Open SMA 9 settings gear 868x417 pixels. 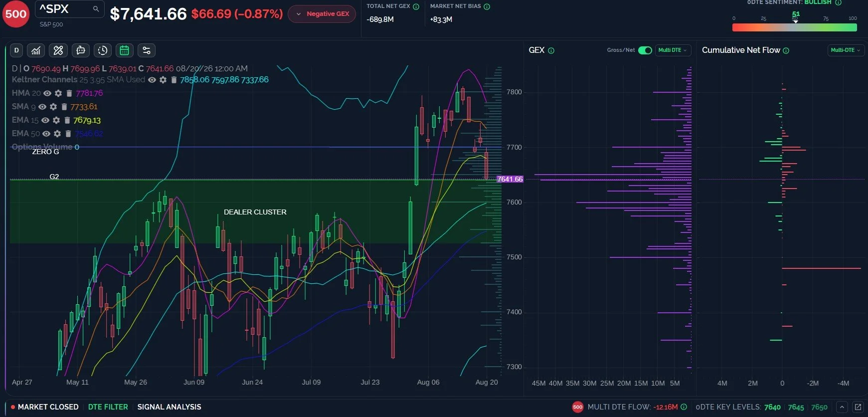53,107
